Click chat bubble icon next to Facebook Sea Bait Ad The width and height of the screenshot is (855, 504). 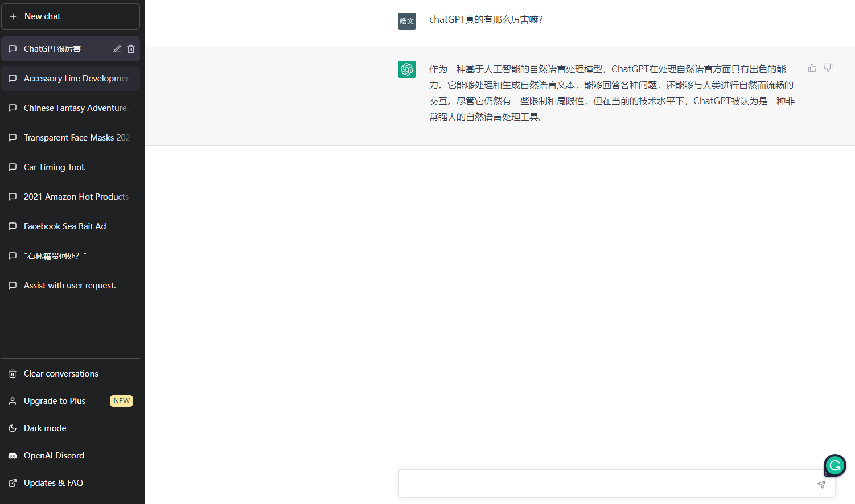[x=13, y=226]
